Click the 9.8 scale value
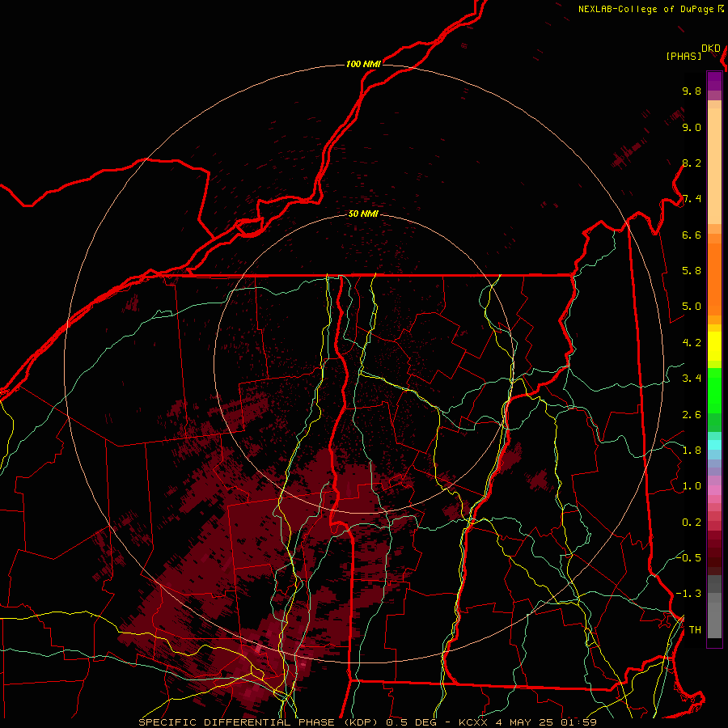Screen dimensions: 728x728 [692, 91]
